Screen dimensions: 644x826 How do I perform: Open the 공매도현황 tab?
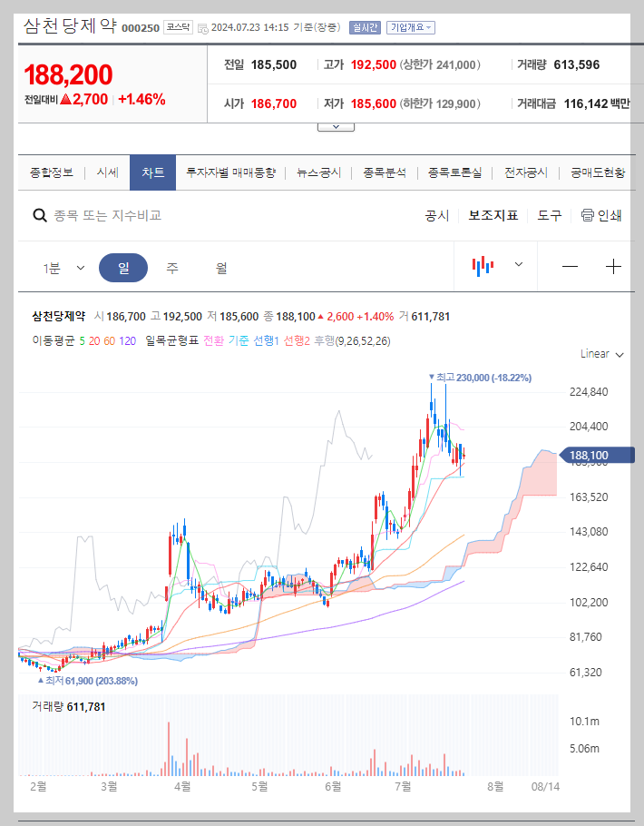(x=598, y=172)
